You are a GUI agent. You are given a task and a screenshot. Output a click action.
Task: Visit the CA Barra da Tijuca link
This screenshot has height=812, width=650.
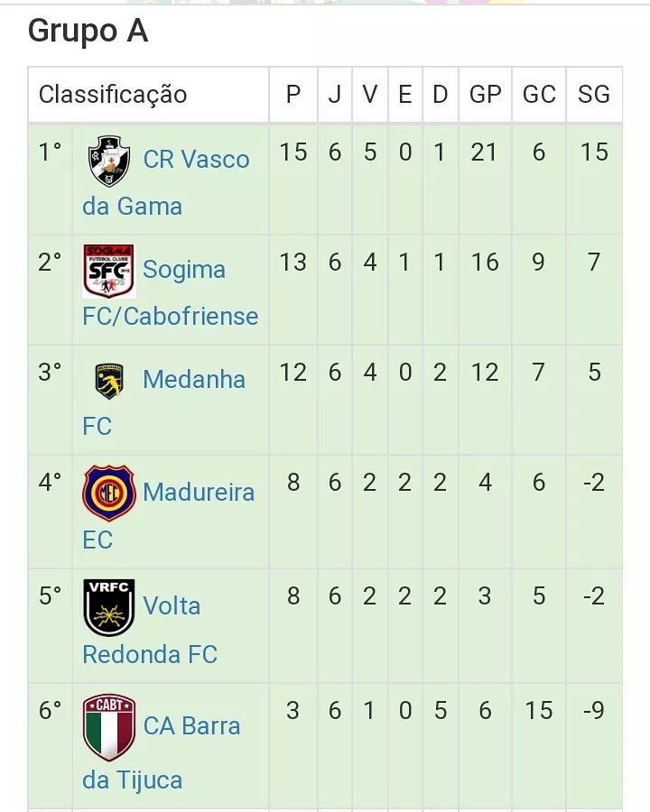click(x=191, y=726)
